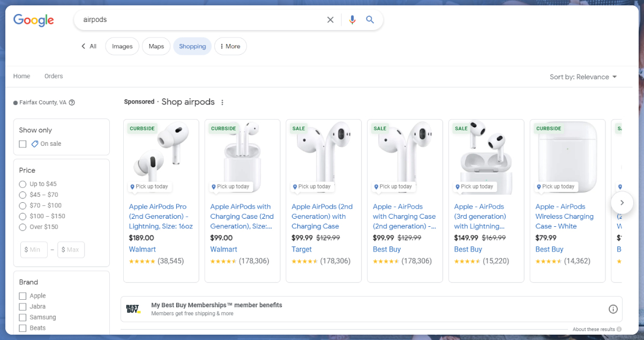Click CURBSIDE badge on Wireless Charging Case card

click(x=549, y=129)
